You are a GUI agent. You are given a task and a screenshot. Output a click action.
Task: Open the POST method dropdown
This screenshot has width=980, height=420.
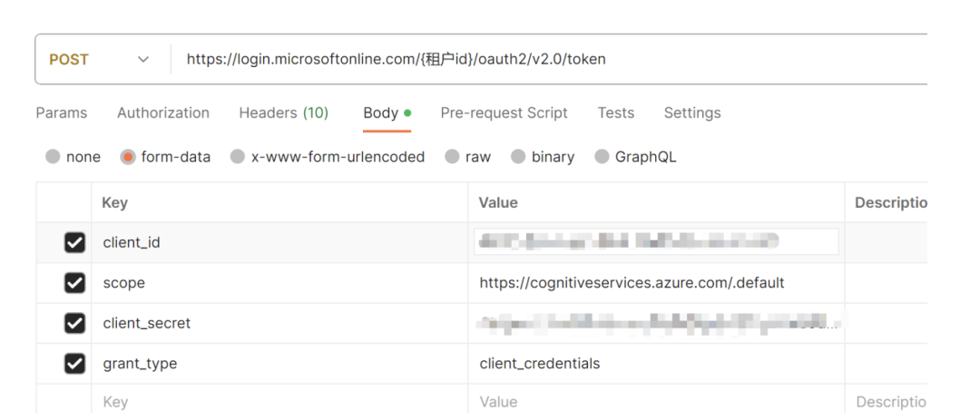(x=100, y=60)
